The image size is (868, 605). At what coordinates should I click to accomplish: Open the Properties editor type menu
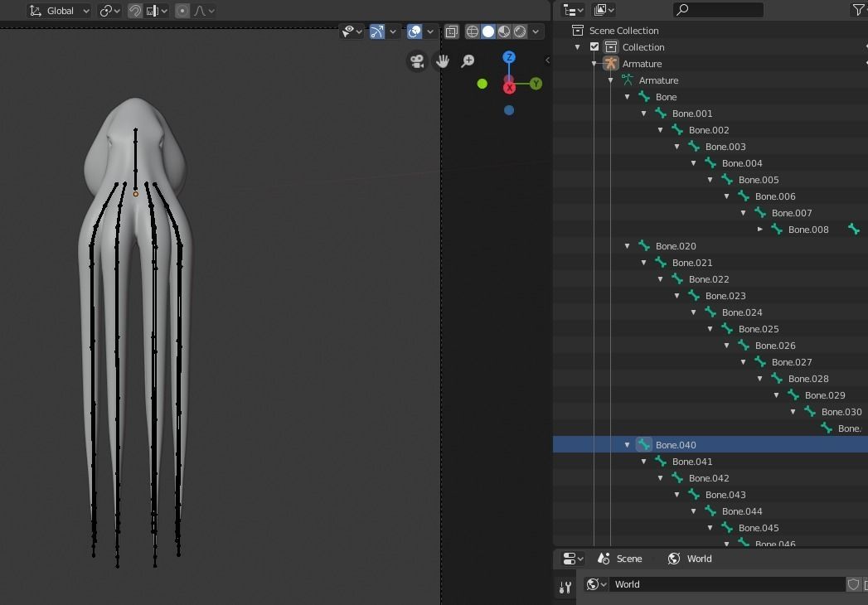point(572,559)
